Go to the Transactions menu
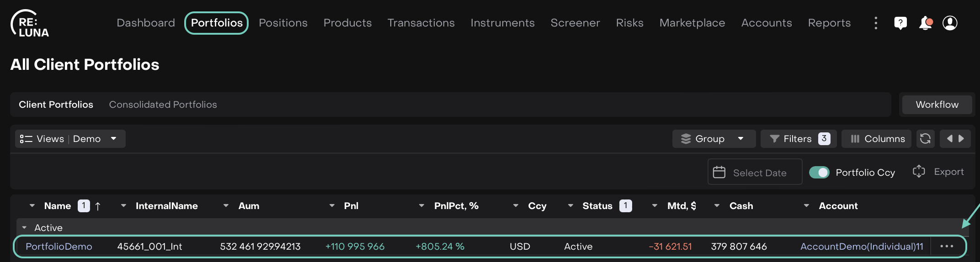Screen dimensions: 980x262 [x=421, y=23]
